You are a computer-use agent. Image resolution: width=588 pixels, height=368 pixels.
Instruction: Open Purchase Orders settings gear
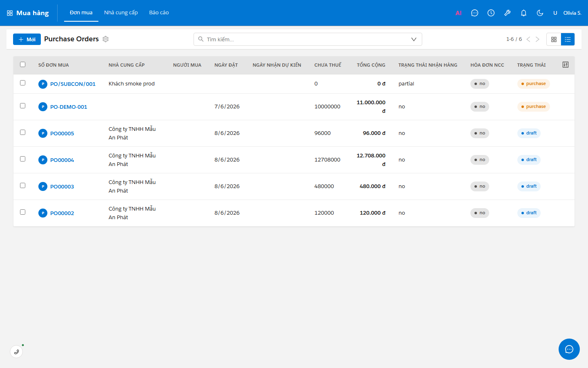(x=105, y=39)
